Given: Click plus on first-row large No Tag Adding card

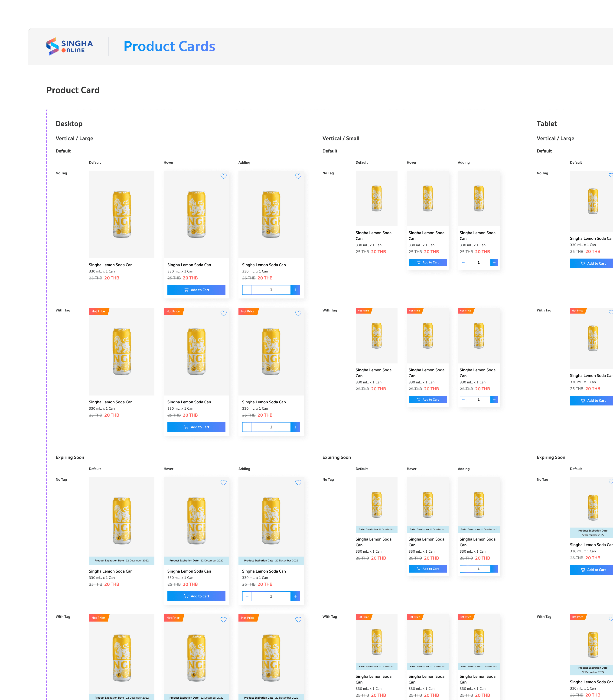Looking at the screenshot, I should click(x=295, y=290).
